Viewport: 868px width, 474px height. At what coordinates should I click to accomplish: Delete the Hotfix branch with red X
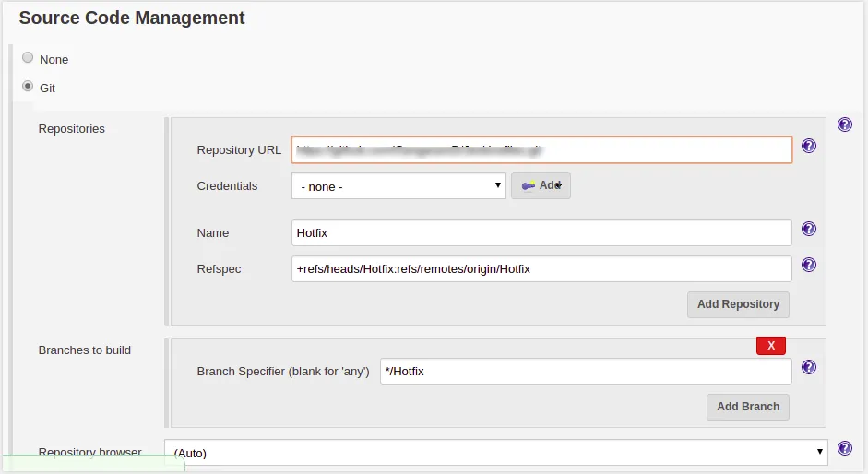(x=770, y=346)
